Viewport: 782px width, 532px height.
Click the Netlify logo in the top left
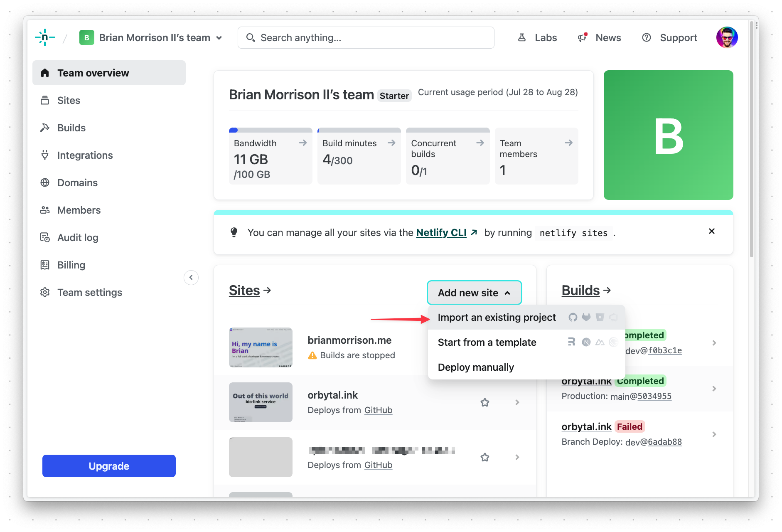pyautogui.click(x=44, y=37)
